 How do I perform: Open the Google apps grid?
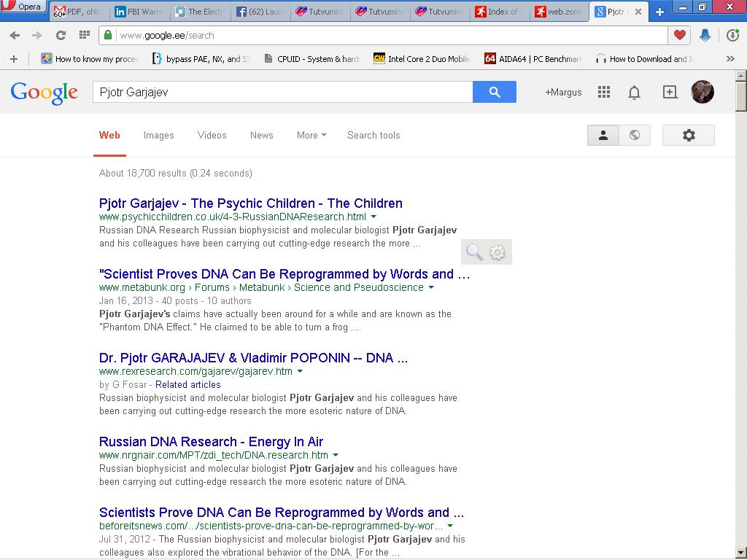(x=603, y=92)
